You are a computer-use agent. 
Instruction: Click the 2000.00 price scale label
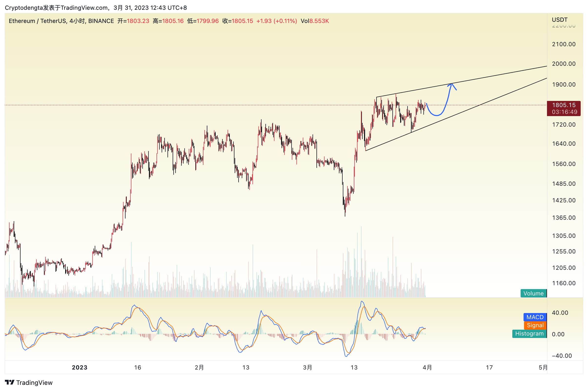pos(564,64)
